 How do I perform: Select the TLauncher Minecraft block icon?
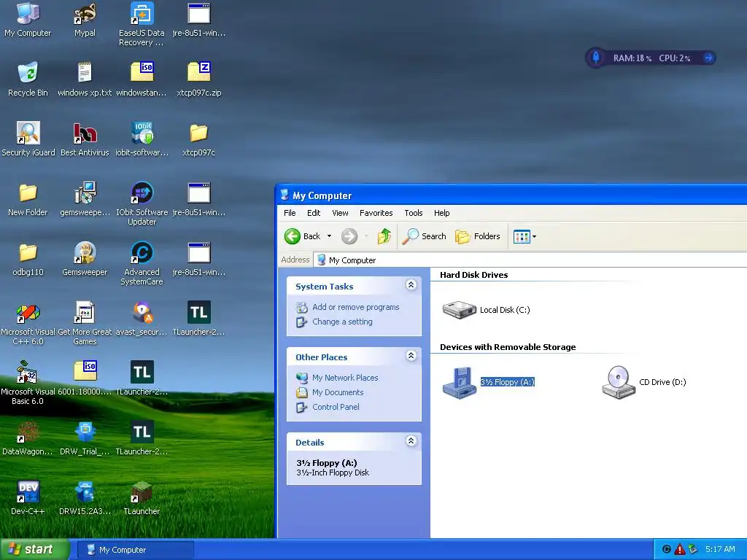click(142, 491)
